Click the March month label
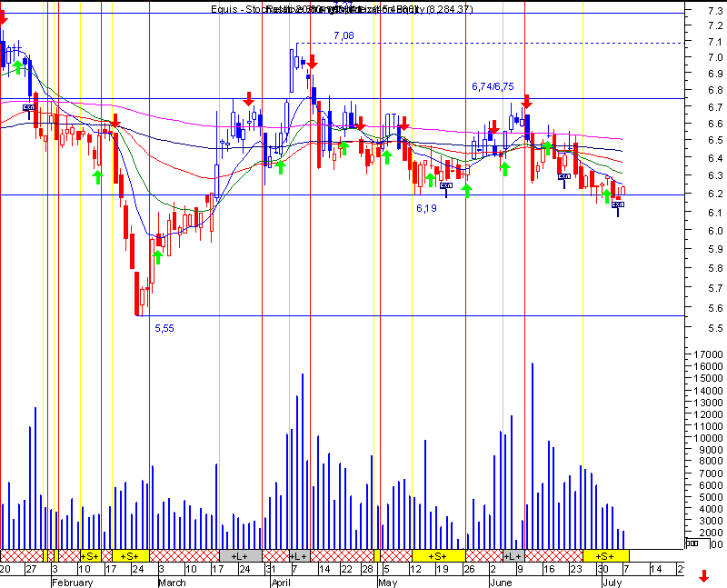The width and height of the screenshot is (727, 588). 172,583
